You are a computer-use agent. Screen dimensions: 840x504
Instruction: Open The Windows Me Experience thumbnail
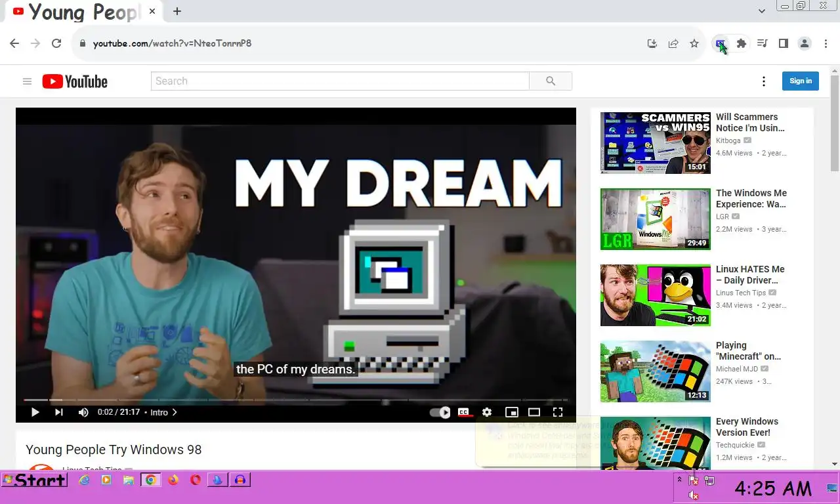point(656,219)
